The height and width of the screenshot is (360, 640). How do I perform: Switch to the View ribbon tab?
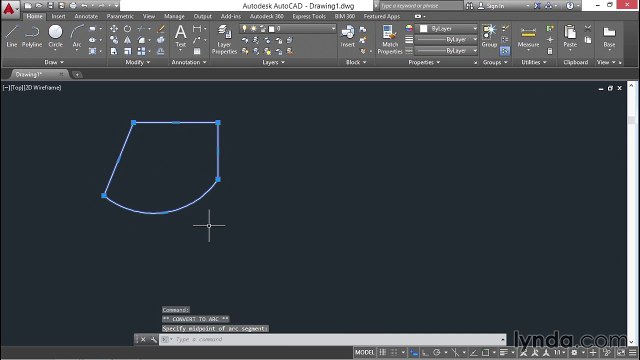click(149, 16)
